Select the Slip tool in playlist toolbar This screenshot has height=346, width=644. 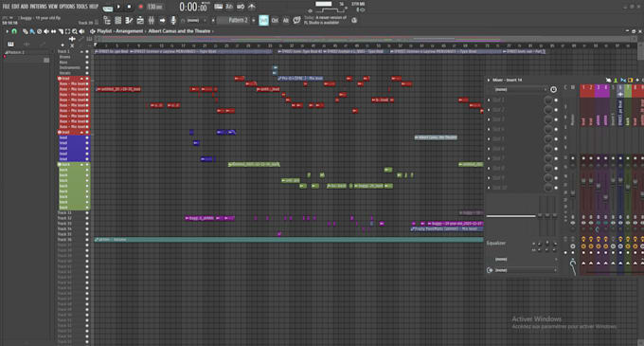tap(53, 31)
